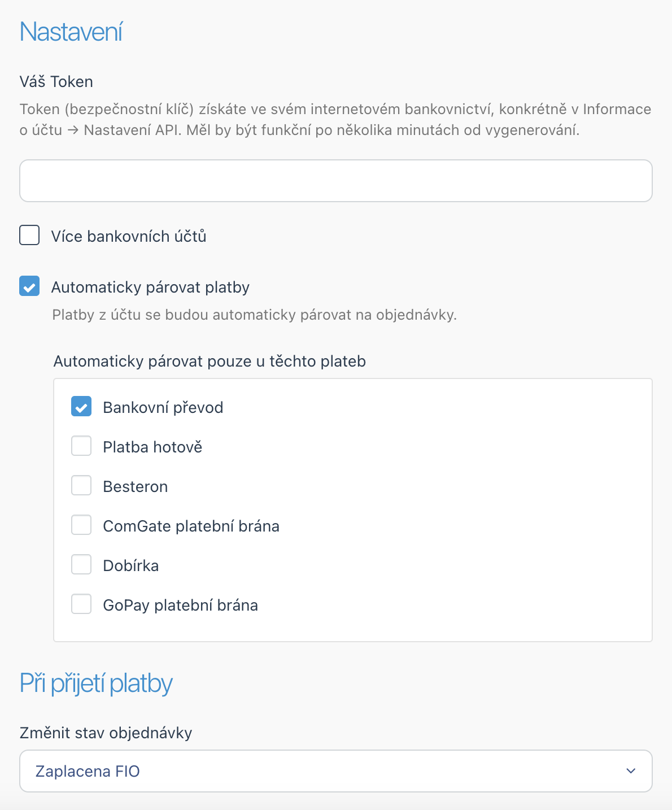This screenshot has width=672, height=810.
Task: Click the 'Váš Token' field label
Action: [56, 82]
